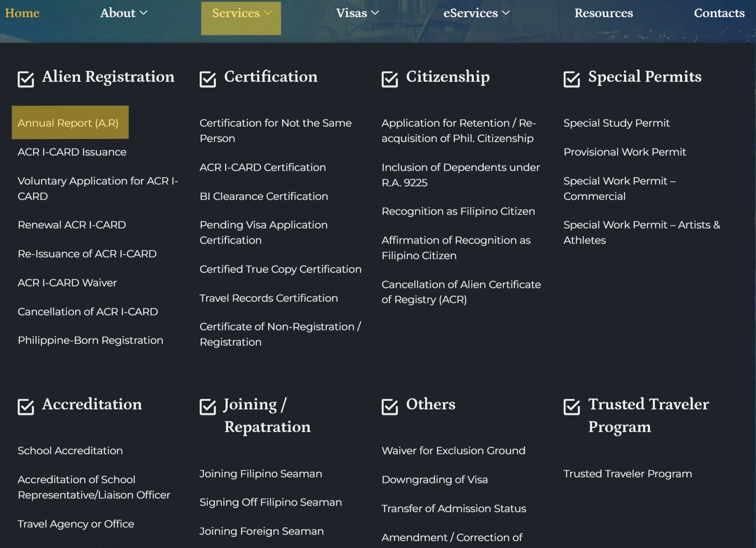Open ACR I-CARD Issuance
Image resolution: width=756 pixels, height=548 pixels.
pos(72,152)
